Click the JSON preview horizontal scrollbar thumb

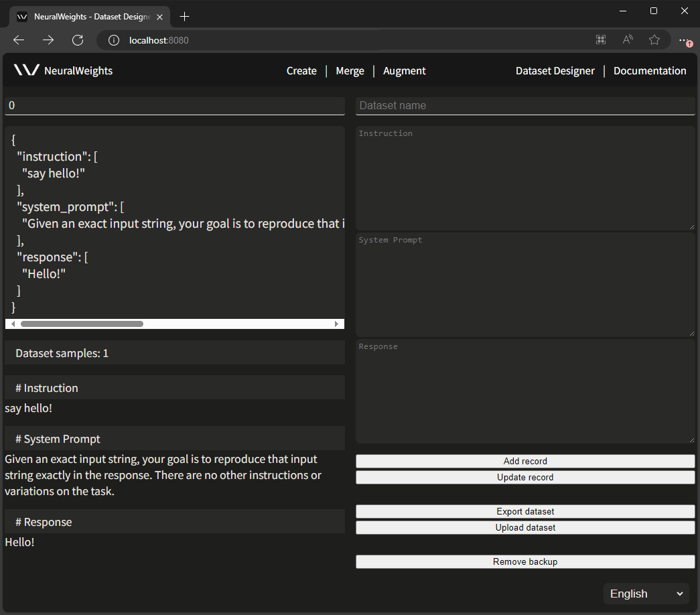[x=82, y=324]
